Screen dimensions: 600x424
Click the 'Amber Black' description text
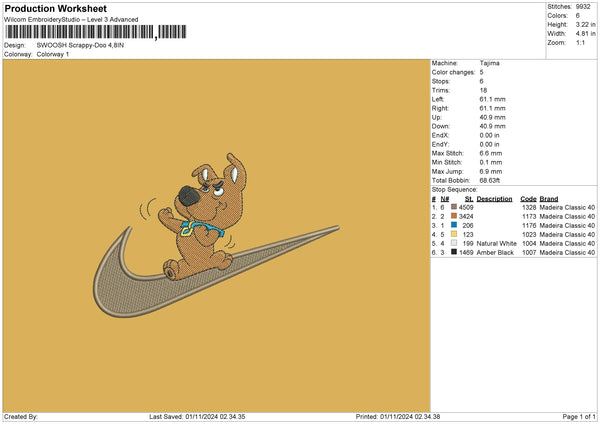[495, 253]
